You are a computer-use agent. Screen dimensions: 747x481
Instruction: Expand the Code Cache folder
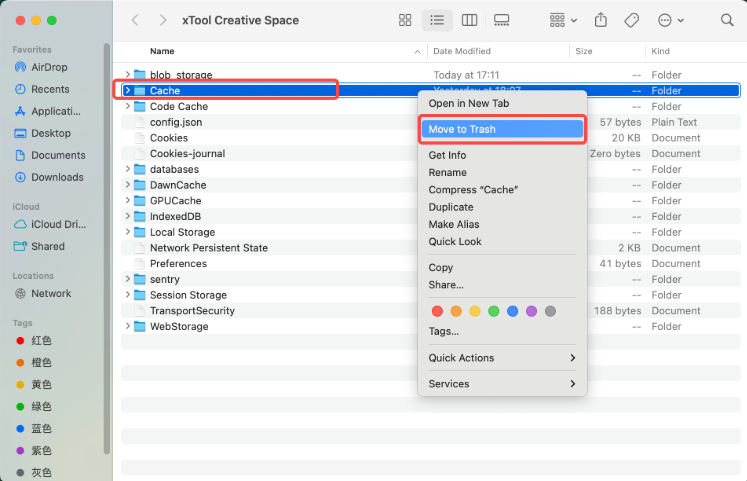(128, 106)
